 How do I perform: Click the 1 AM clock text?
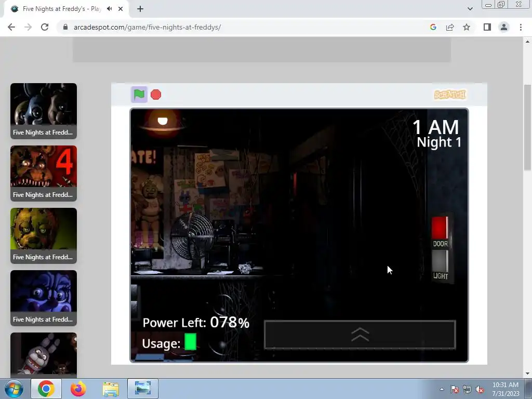(x=436, y=127)
